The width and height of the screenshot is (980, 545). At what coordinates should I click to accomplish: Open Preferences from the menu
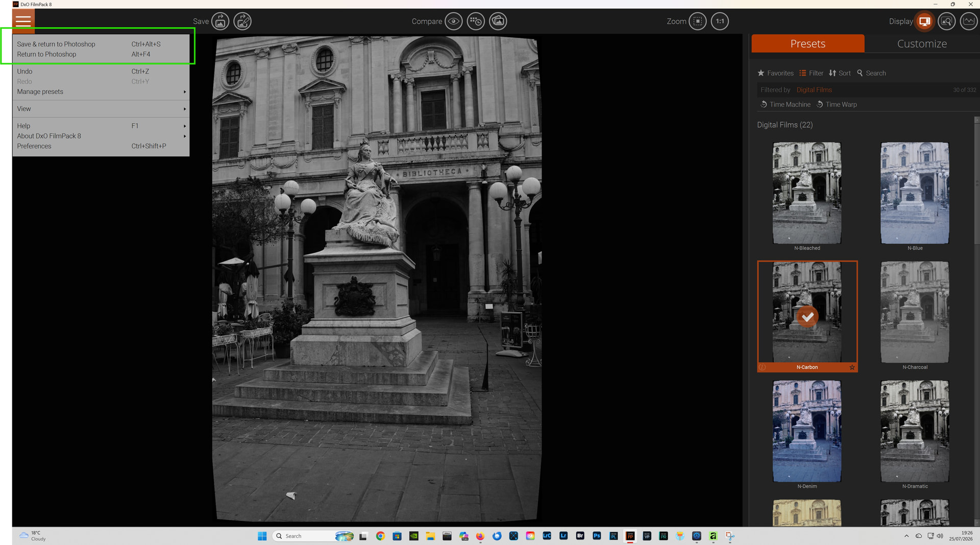pyautogui.click(x=101, y=146)
